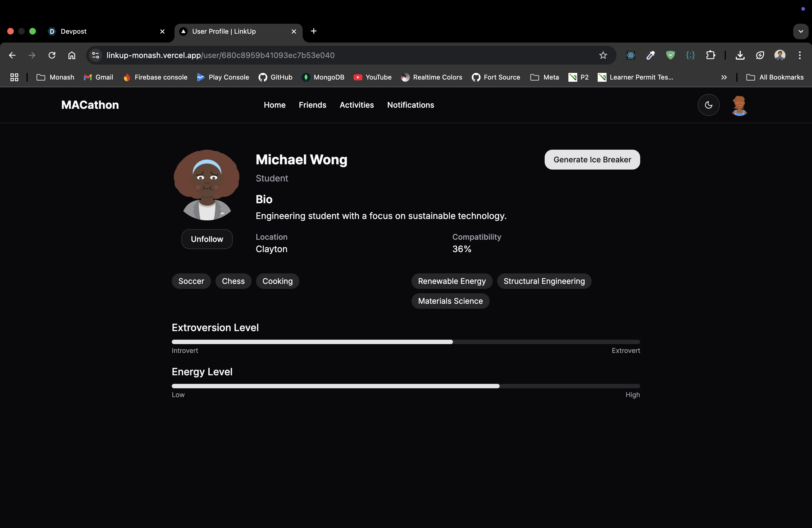812x528 pixels.
Task: Expand the hidden bookmarks overflow chevron
Action: (724, 77)
